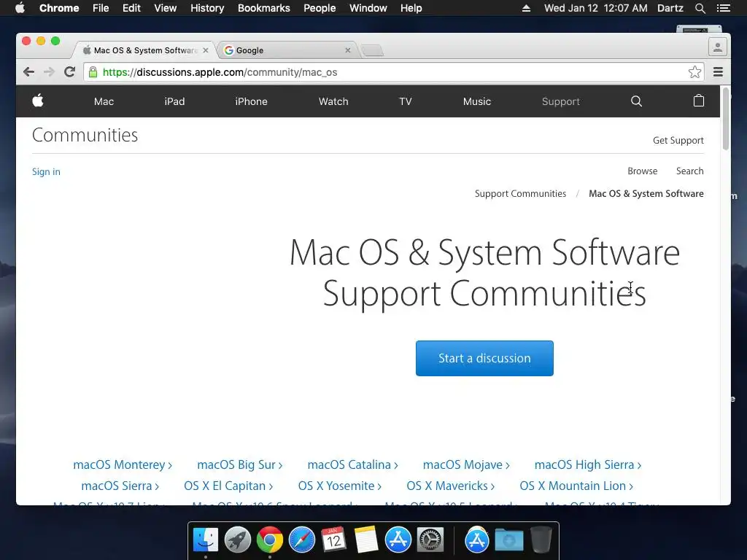Viewport: 747px width, 560px height.
Task: Launch Safari from the Dock
Action: click(301, 540)
